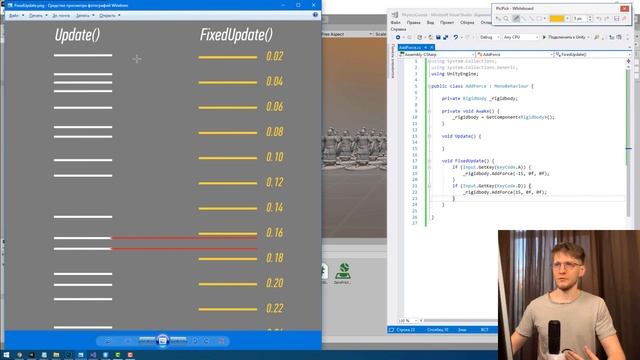Select PicPick Whiteboard pen tool
640x360 pixels.
(516, 18)
